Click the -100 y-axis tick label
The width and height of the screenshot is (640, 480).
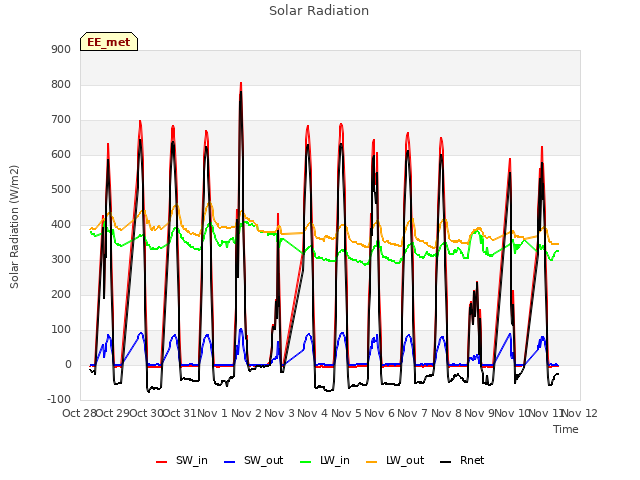59,400
